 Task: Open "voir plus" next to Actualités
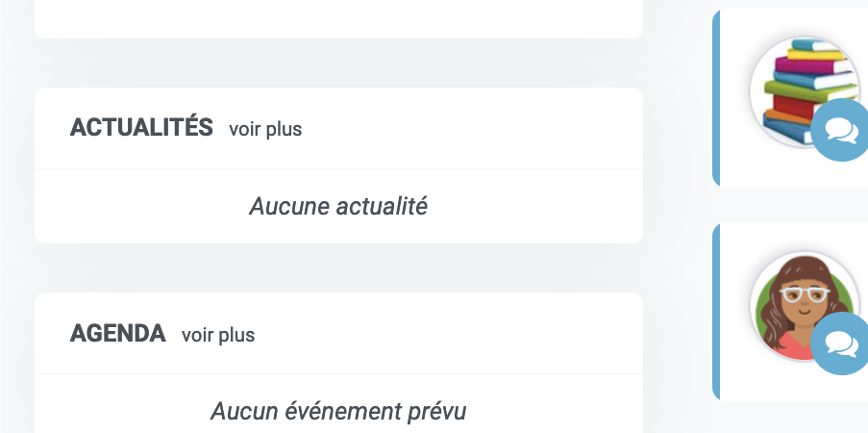coord(265,129)
